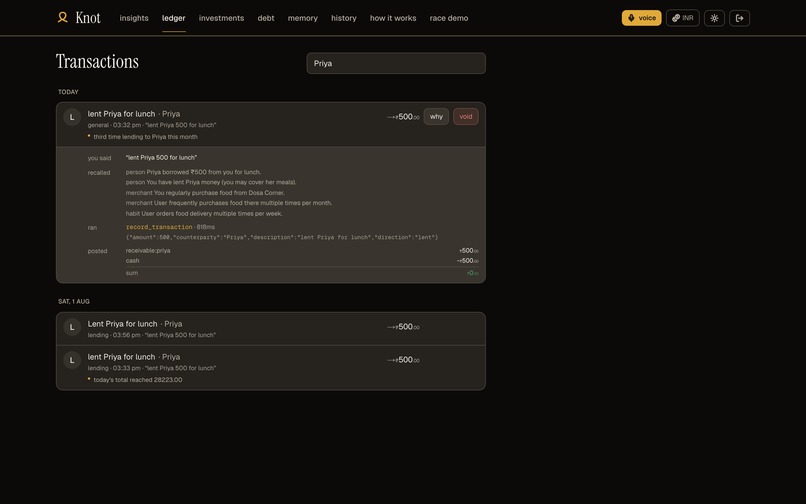
Task: Collapse the why details for today's transaction
Action: tap(436, 117)
